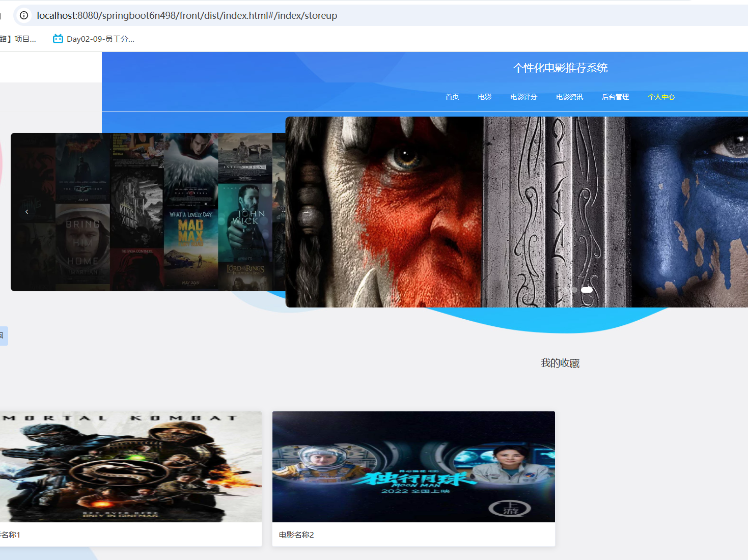
Task: Click the address bar URL text
Action: coord(187,15)
